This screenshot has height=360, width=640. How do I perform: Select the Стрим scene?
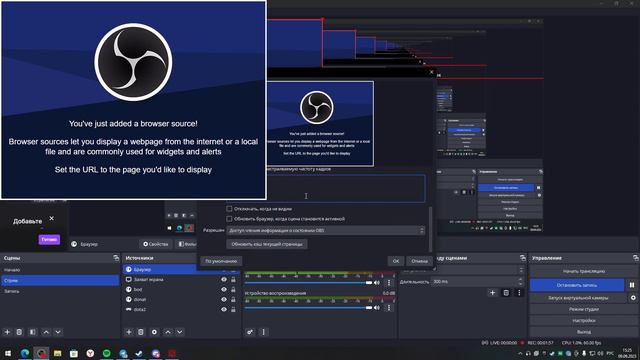click(60, 280)
